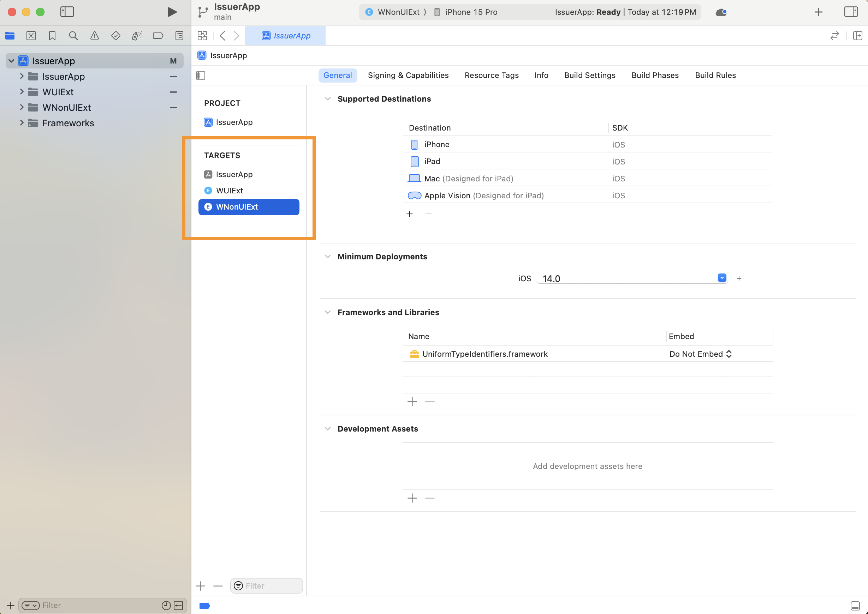Select Mac (Designed for iPad) row

(x=587, y=179)
